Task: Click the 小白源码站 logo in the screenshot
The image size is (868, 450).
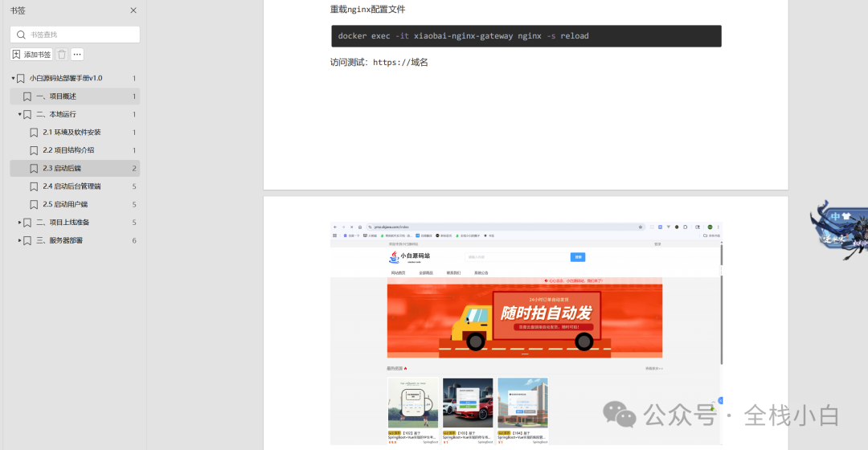Action: click(410, 257)
